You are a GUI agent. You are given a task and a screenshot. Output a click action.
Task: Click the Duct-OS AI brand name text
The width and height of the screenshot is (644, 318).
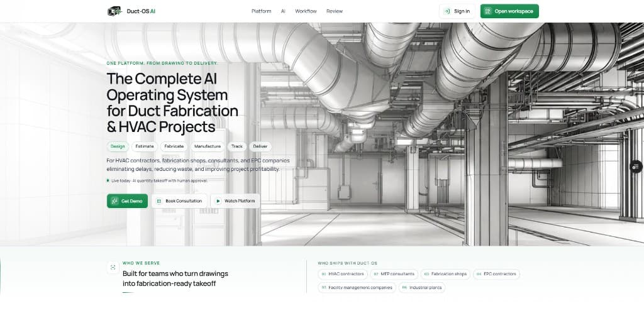click(141, 11)
